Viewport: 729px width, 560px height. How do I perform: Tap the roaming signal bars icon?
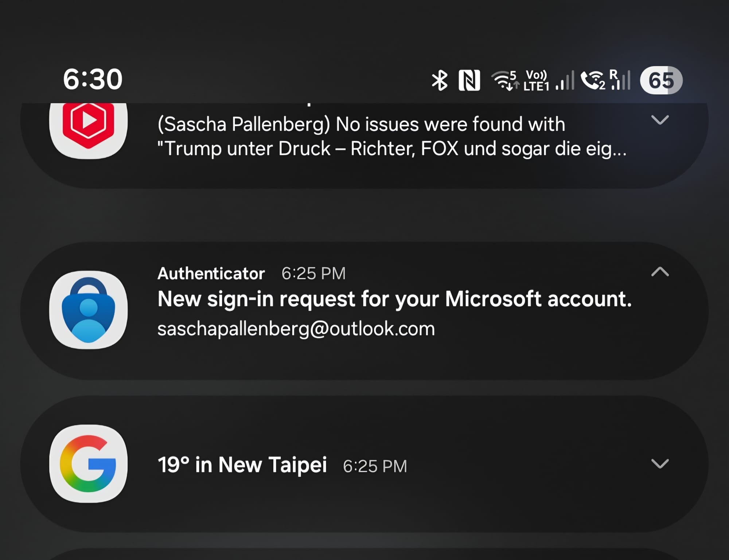pyautogui.click(x=620, y=80)
